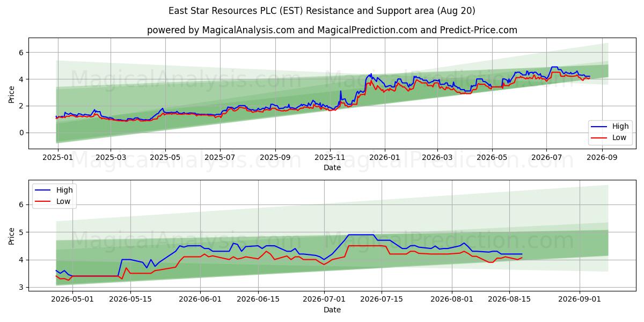644x322 pixels.
Task: Click the 'Price' y-axis label of bottom chart
Action: [12, 235]
